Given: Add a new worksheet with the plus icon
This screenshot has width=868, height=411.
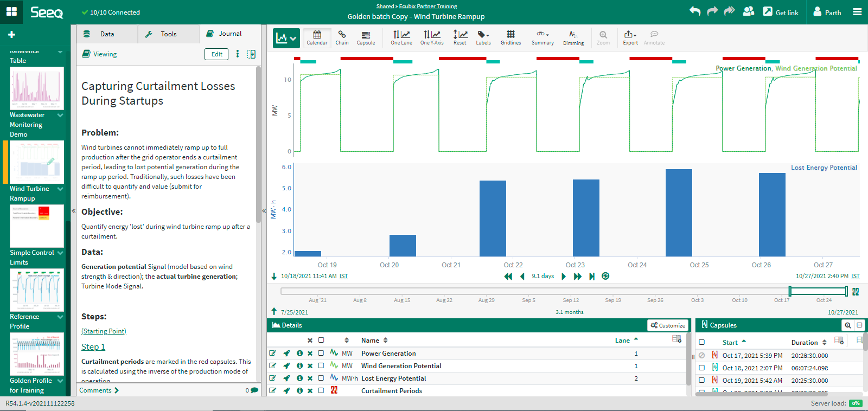Looking at the screenshot, I should [11, 35].
